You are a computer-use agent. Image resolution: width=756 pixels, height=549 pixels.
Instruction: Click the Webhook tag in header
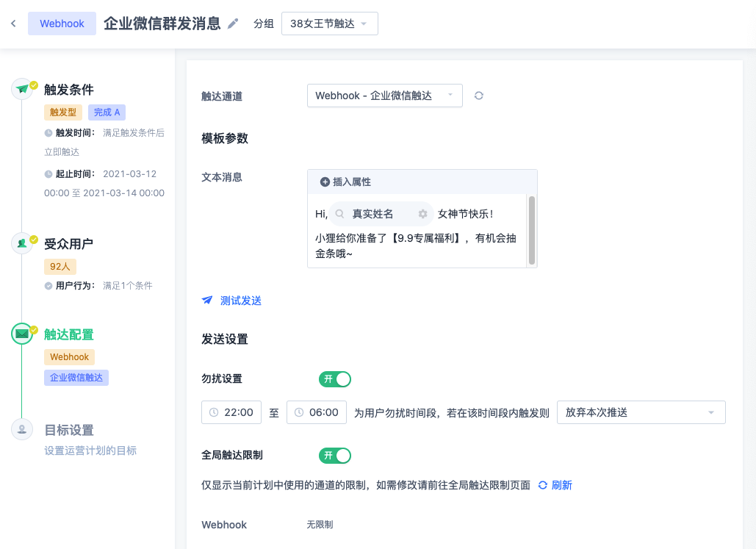point(62,24)
